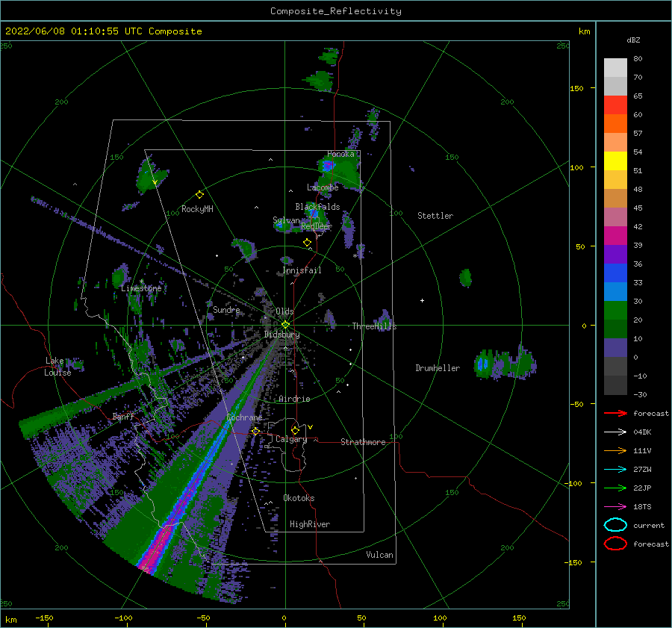672x628 pixels.
Task: Click the Lake Louise label
Action: coord(57,367)
